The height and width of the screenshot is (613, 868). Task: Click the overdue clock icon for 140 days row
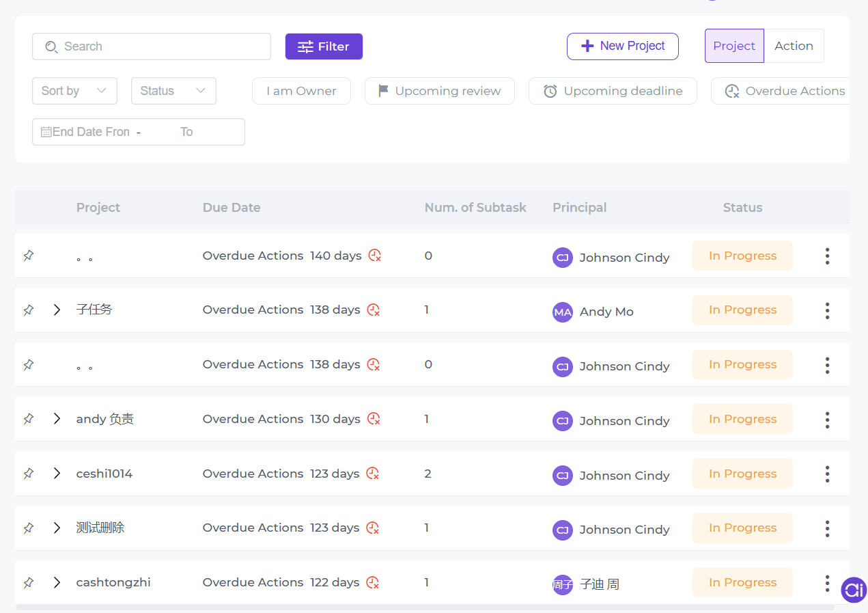click(375, 256)
